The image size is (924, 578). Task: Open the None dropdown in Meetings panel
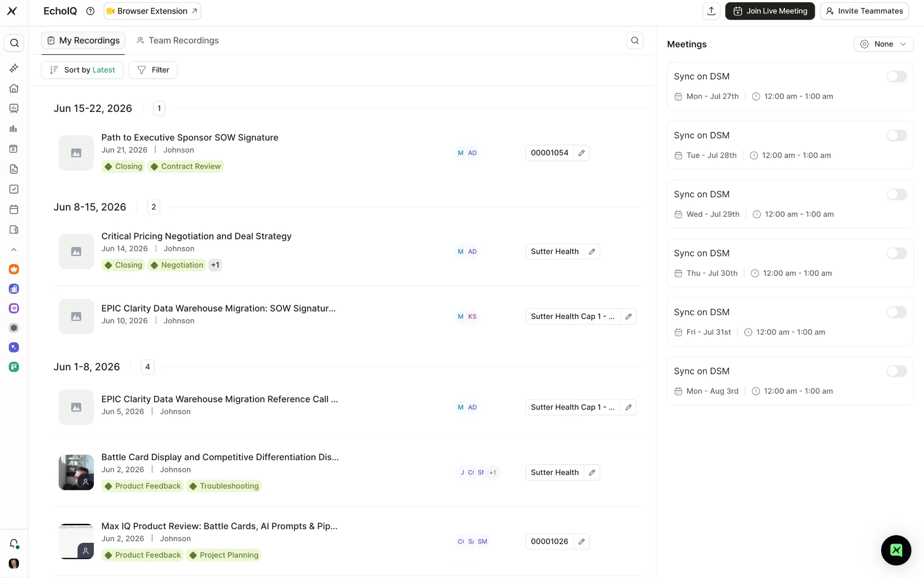coord(883,44)
